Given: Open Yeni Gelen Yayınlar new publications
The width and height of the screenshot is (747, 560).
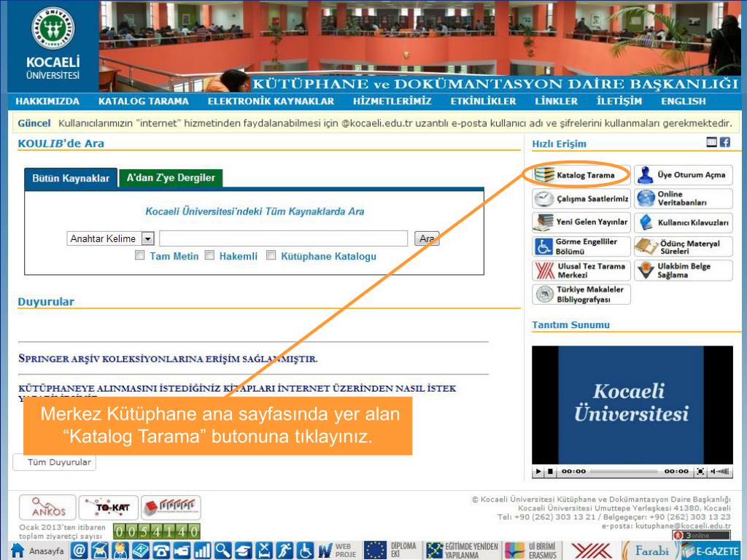Looking at the screenshot, I should coord(581,222).
